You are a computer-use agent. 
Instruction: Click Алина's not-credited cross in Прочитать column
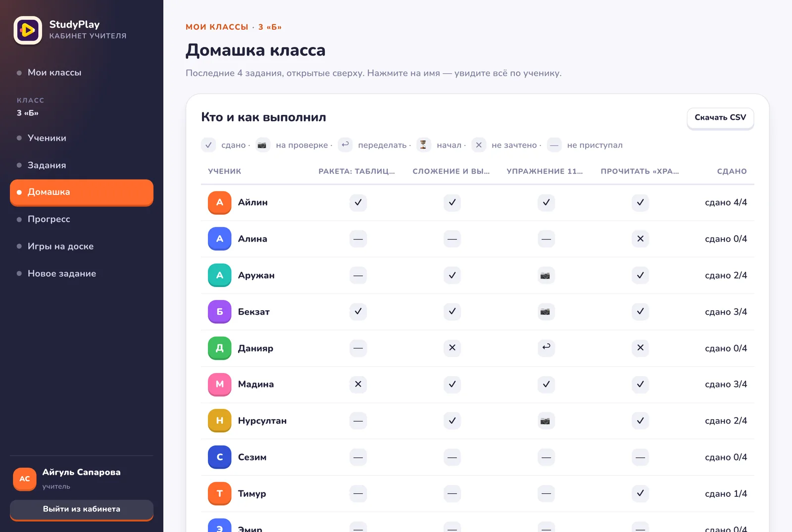pyautogui.click(x=640, y=239)
